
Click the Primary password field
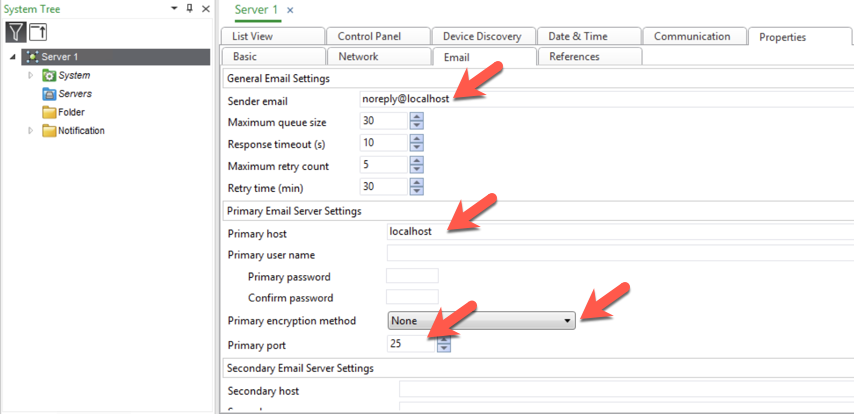point(412,276)
